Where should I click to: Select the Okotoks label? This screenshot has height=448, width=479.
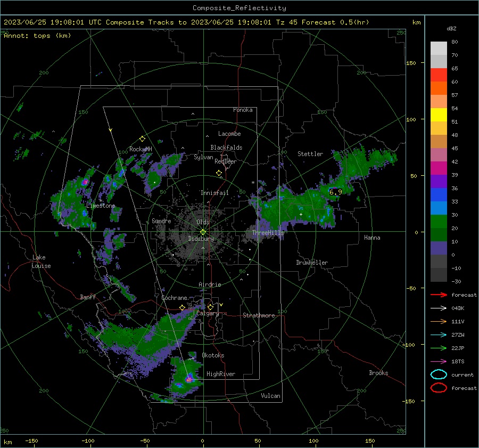213,355
